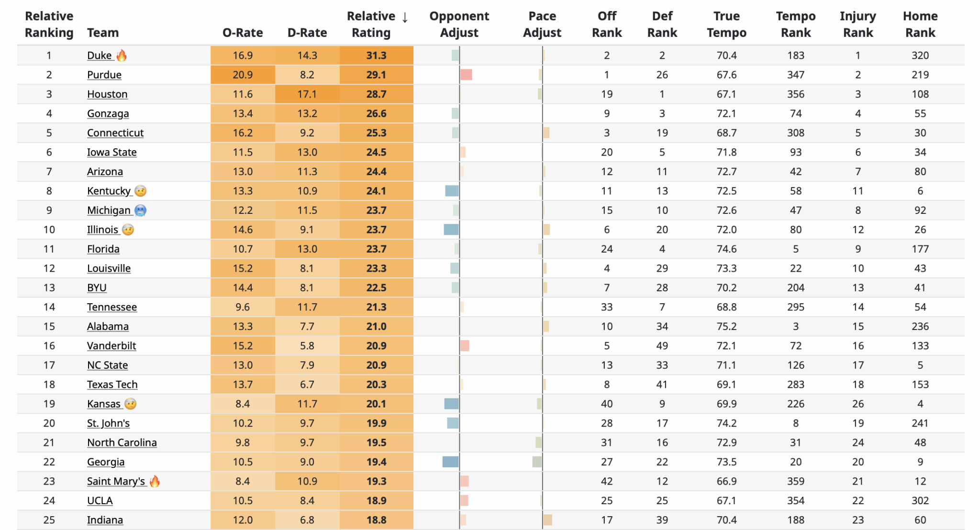Click the emoji face beside Kentucky
Screen dimensions: 980x530
[140, 191]
